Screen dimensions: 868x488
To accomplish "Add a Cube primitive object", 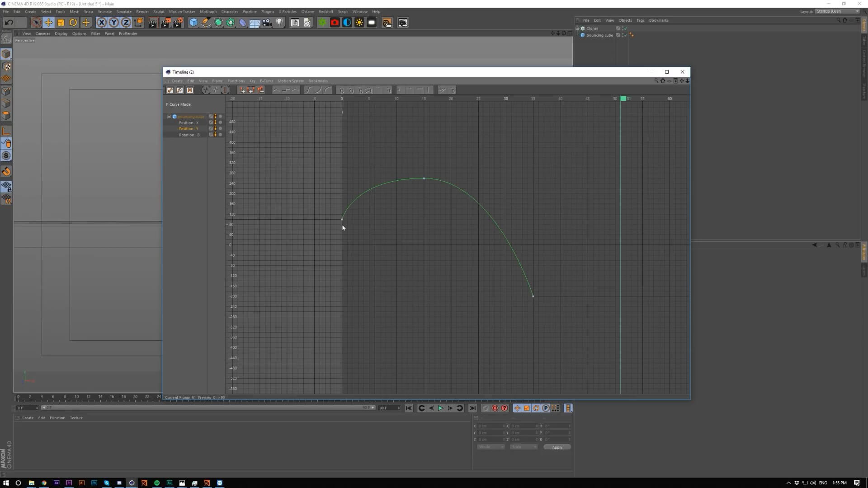I will click(193, 23).
